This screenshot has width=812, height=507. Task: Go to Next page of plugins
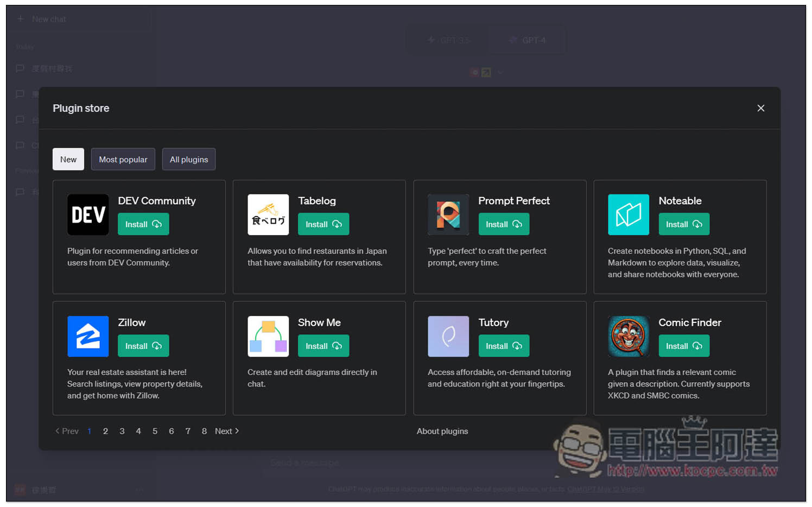(x=227, y=432)
